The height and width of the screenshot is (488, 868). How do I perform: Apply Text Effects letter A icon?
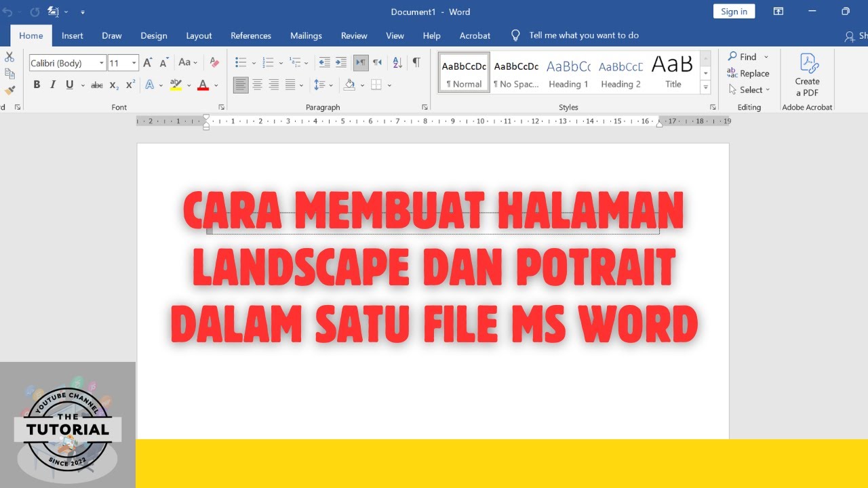[150, 85]
